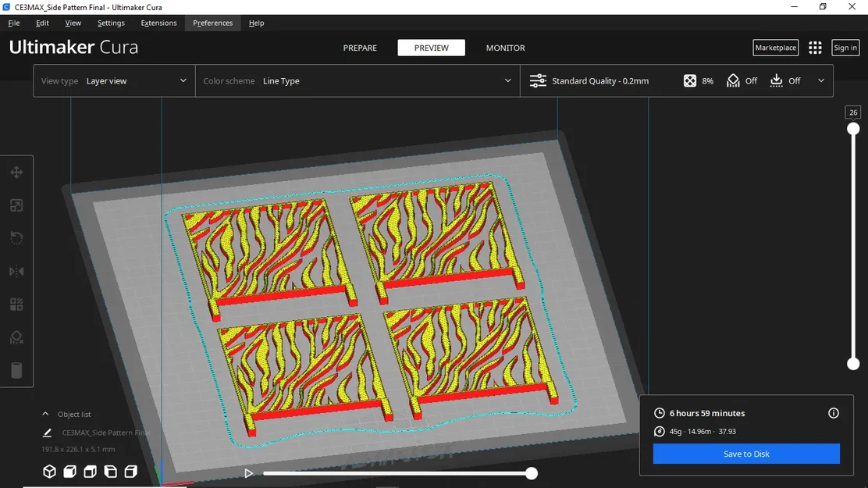The image size is (868, 488).
Task: Click the simulation path slider handle
Action: [532, 473]
